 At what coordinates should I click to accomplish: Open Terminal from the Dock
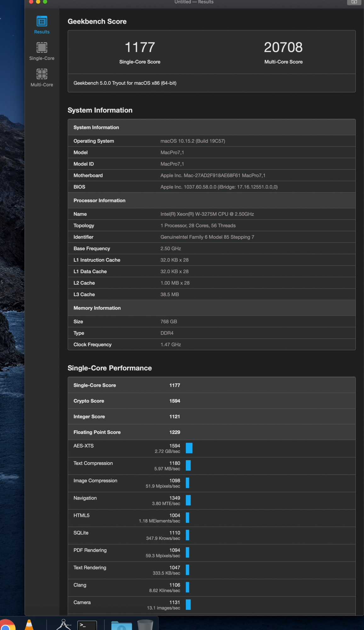point(87,625)
